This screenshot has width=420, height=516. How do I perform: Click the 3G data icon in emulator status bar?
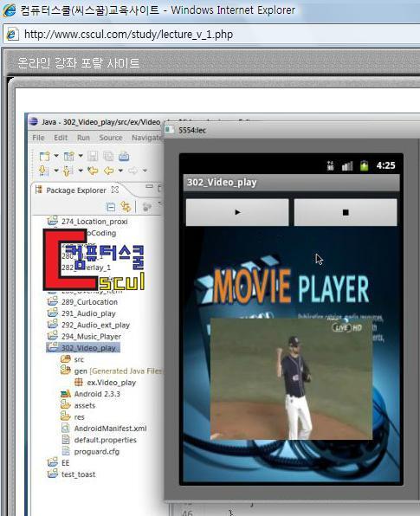[x=331, y=165]
